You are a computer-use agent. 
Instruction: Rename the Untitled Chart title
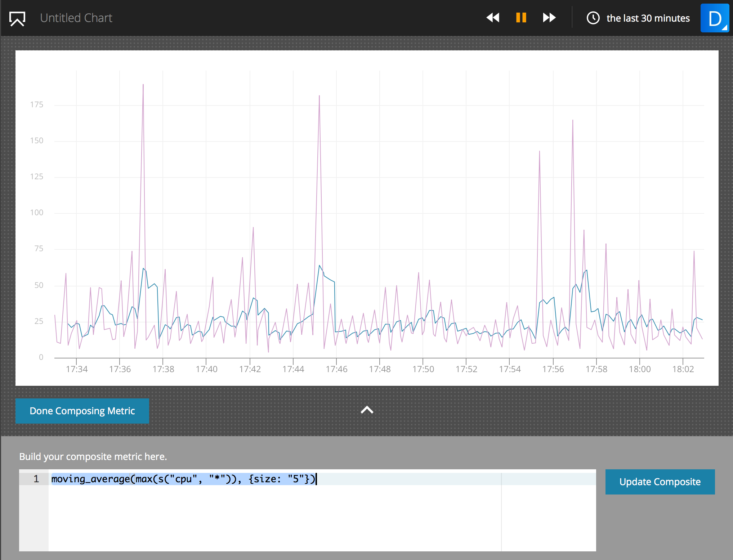[x=76, y=18]
